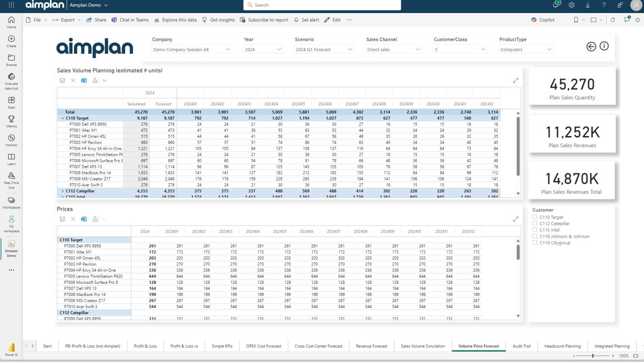Open the ProductType dropdown
Image resolution: width=644 pixels, height=362 pixels.
526,49
